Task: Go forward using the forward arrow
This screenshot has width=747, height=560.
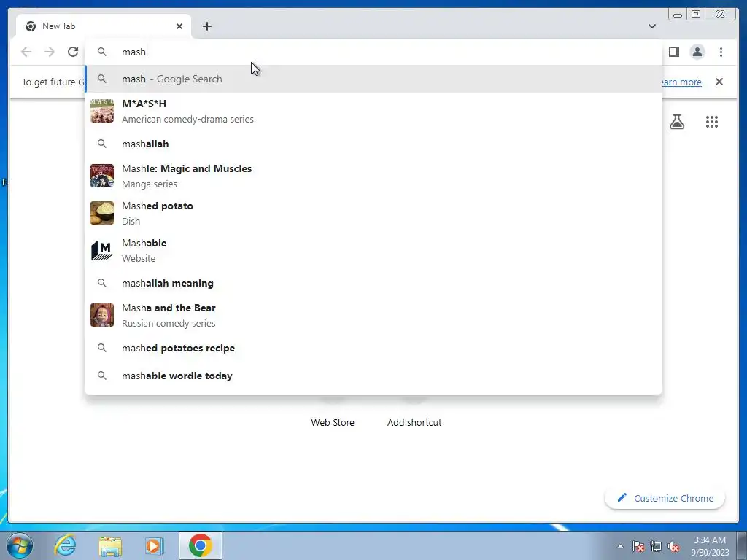Action: click(x=50, y=52)
